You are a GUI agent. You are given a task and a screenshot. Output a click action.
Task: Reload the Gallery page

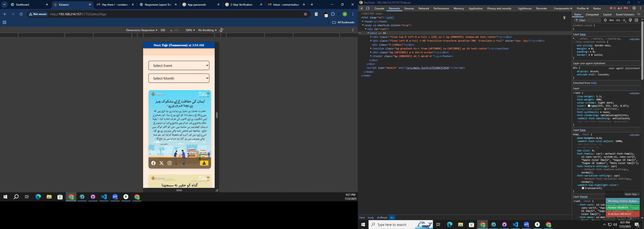tap(21, 14)
